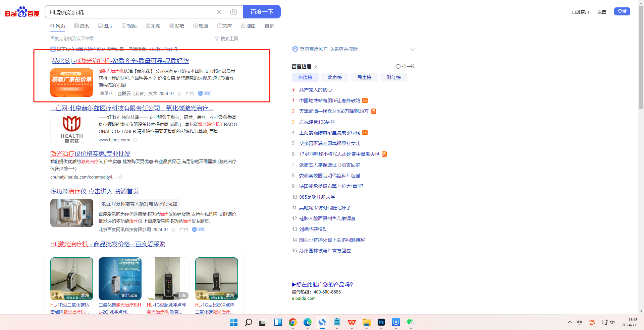Toggle the system volume mute icon

pyautogui.click(x=612, y=322)
